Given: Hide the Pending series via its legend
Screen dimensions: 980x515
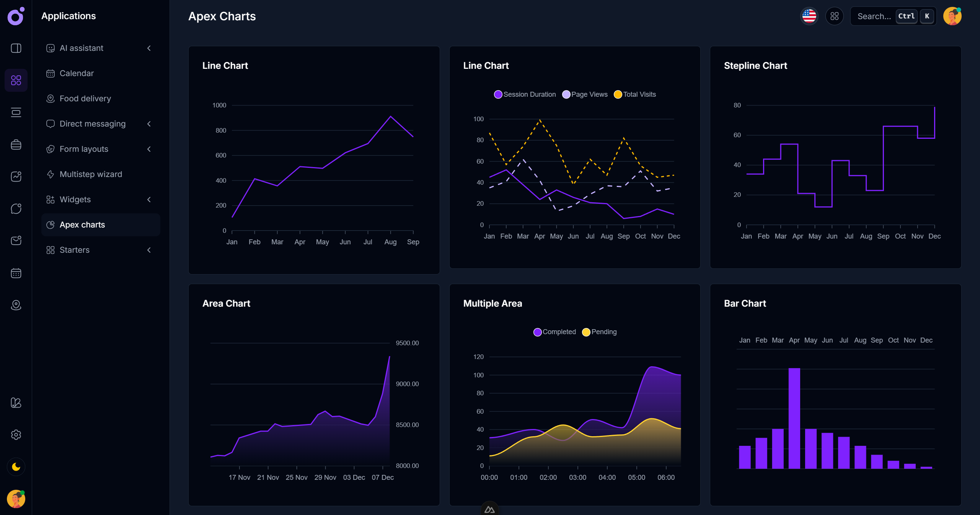Looking at the screenshot, I should [599, 332].
